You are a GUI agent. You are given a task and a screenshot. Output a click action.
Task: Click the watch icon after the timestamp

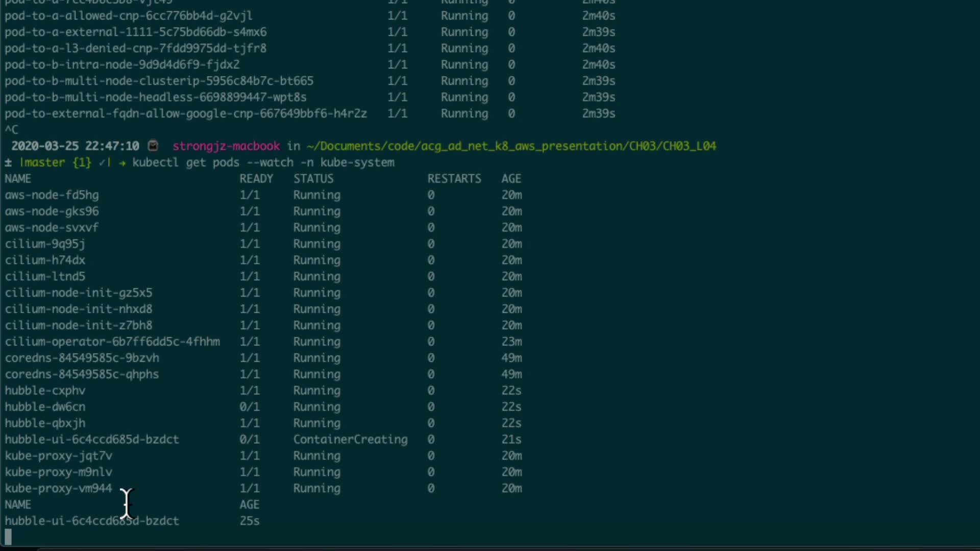tap(153, 146)
